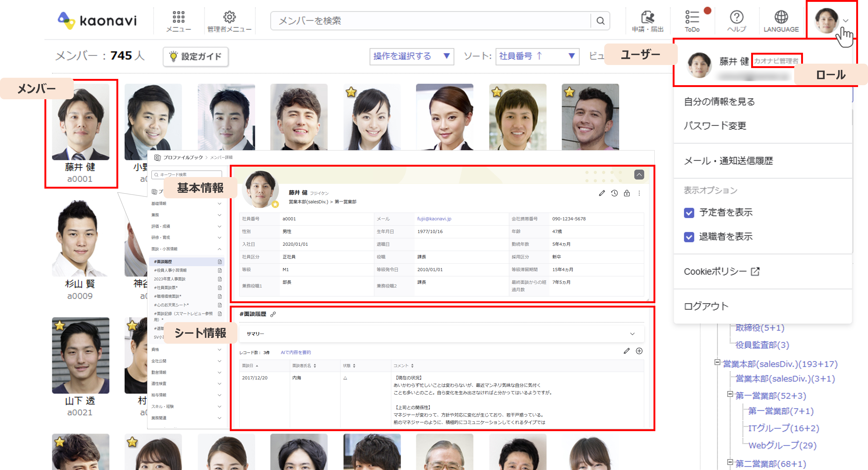Click the メンバーを検索 search field
The height and width of the screenshot is (470, 868).
(x=428, y=21)
